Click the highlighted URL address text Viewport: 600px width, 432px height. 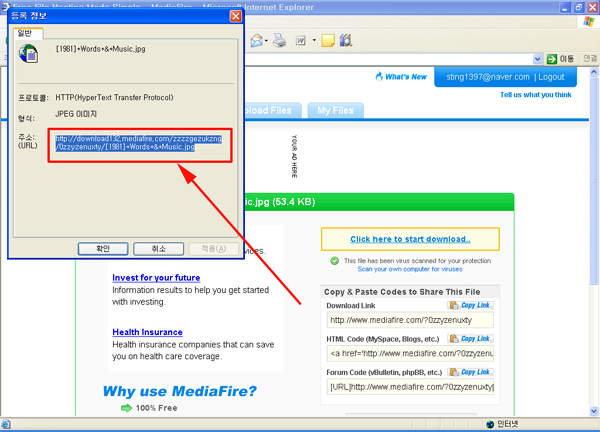(x=139, y=143)
